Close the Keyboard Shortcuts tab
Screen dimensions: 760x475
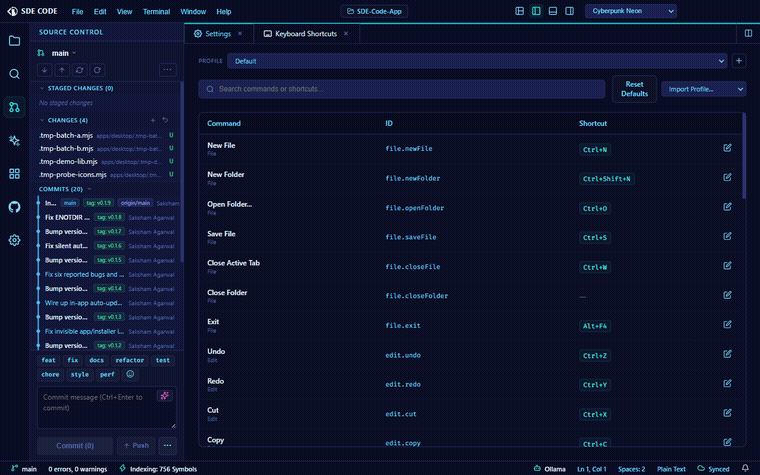click(346, 33)
